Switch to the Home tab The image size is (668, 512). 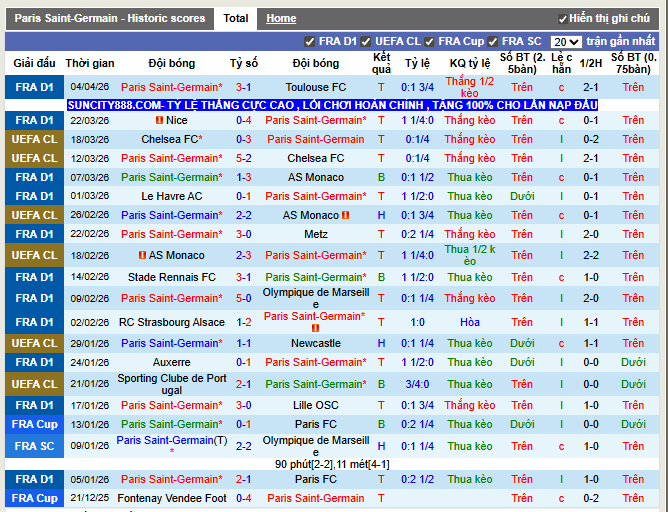tap(281, 18)
